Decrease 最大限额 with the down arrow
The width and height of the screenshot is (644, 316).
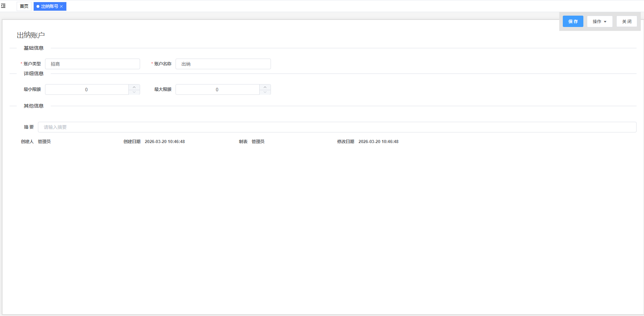click(265, 92)
